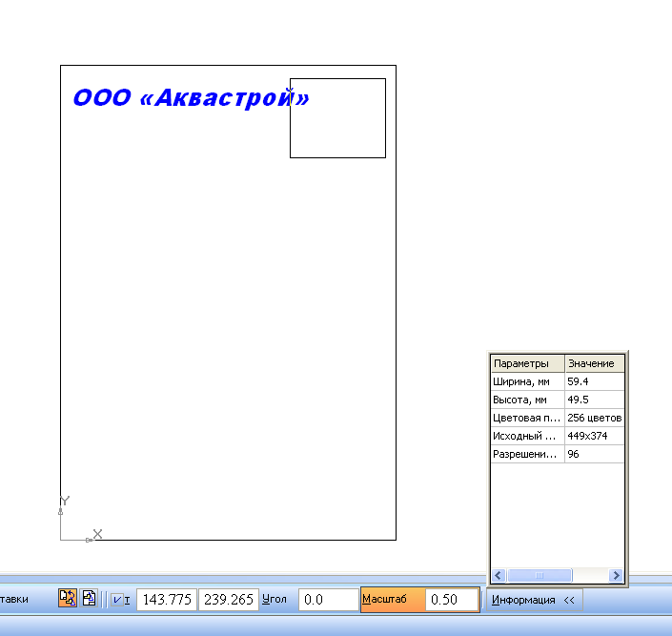Click the Масштаб scale field showing 0.50
This screenshot has width=672, height=636.
[x=452, y=599]
